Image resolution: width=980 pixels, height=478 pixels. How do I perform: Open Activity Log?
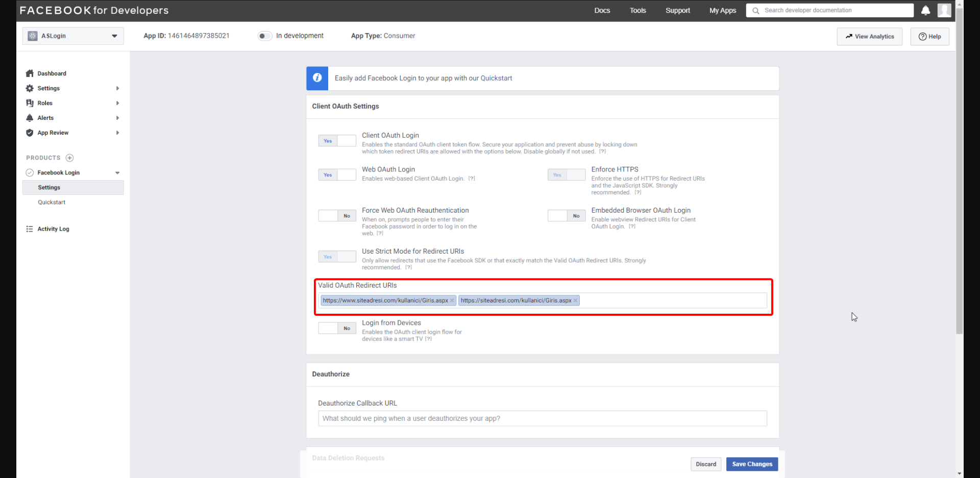(53, 229)
